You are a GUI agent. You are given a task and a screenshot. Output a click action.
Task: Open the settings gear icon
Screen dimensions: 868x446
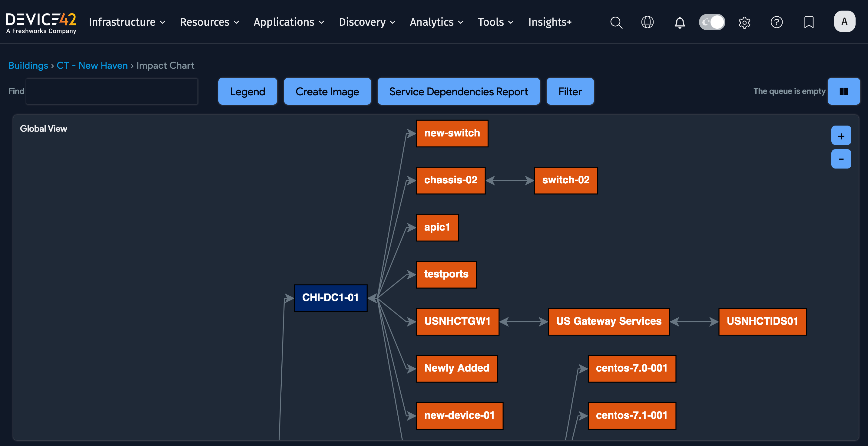pos(744,22)
